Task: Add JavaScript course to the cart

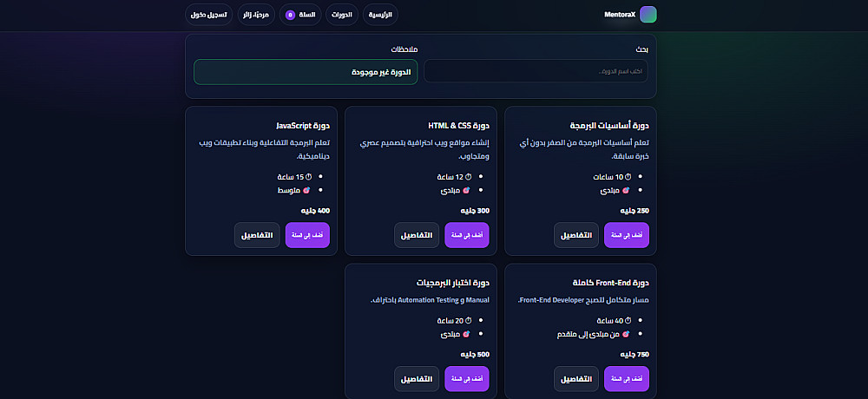Action: 307,235
